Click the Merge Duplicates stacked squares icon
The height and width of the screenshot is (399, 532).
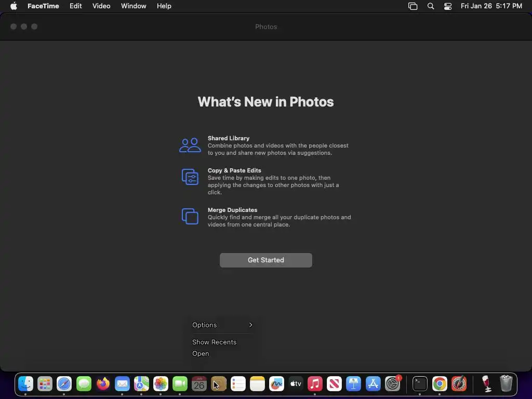tap(190, 216)
